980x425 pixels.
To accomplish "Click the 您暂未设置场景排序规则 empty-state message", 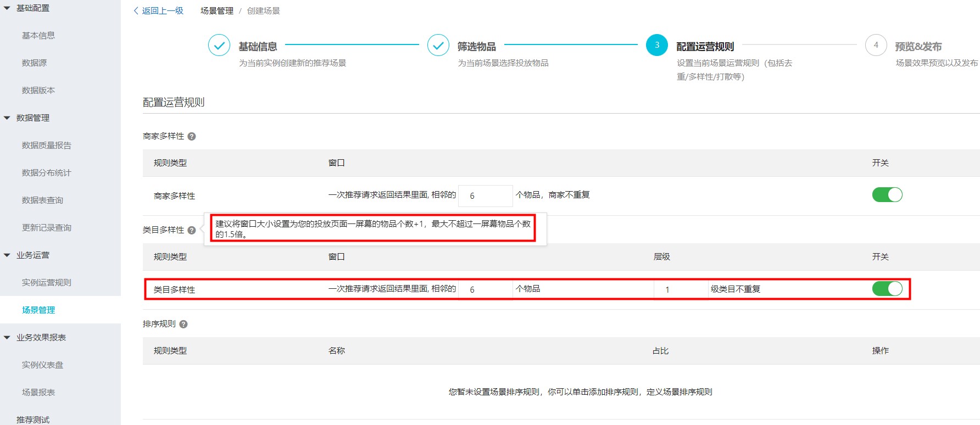I will click(581, 392).
